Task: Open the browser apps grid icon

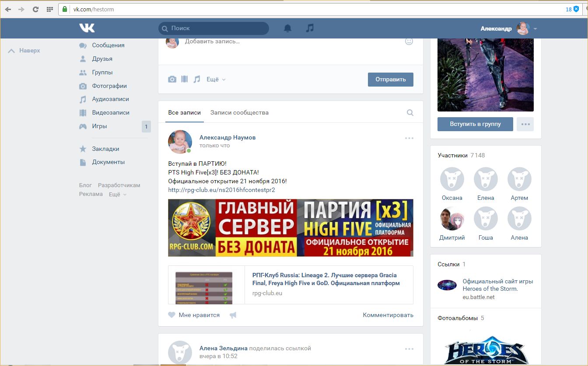Action: click(49, 9)
